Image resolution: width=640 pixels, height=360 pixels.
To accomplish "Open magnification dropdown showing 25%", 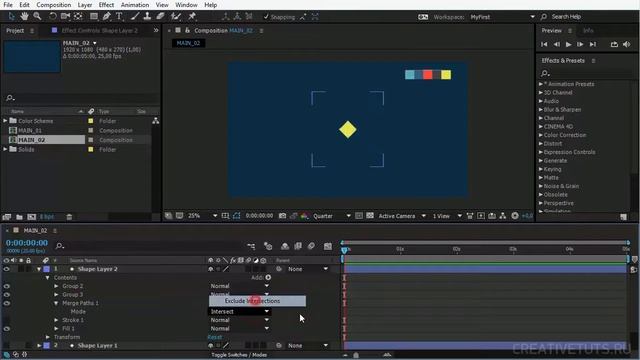I will pyautogui.click(x=202, y=216).
